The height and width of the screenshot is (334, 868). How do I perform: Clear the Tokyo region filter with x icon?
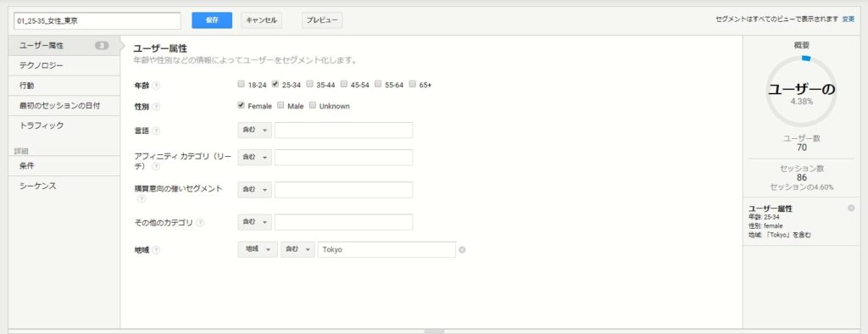[x=462, y=250]
